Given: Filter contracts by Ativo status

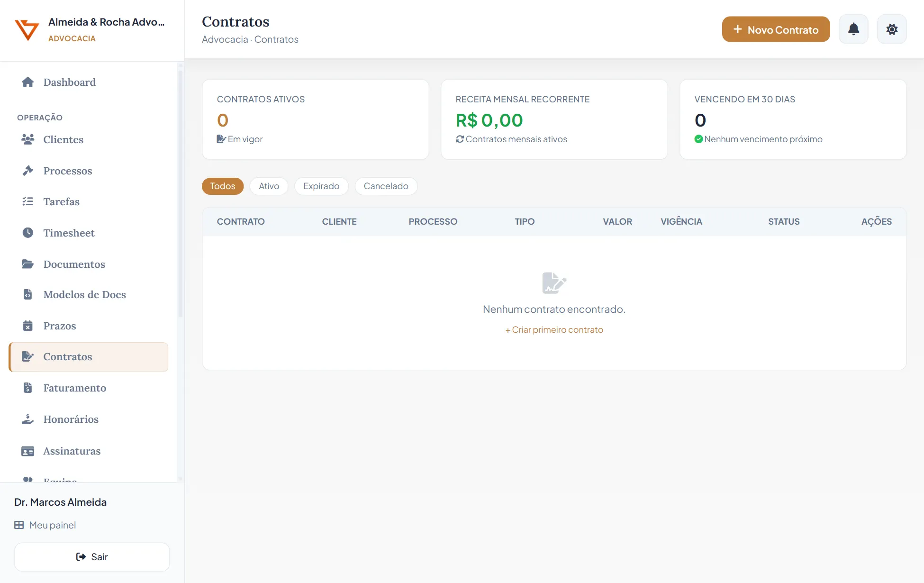Looking at the screenshot, I should (x=269, y=186).
